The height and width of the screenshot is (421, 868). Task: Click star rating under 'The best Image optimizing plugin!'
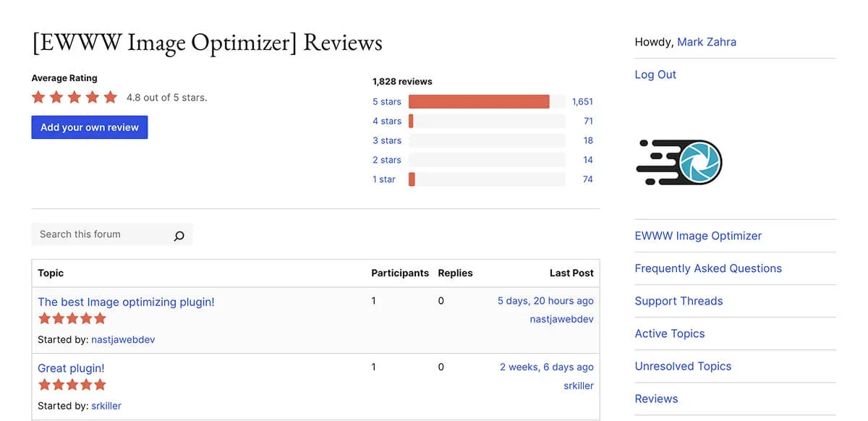pos(72,318)
